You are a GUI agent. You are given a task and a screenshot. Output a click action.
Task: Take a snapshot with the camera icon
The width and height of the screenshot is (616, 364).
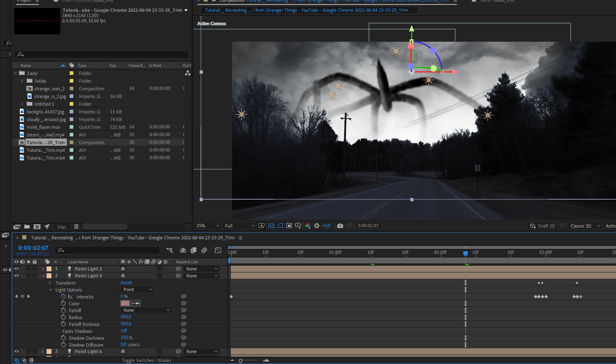[340, 226]
